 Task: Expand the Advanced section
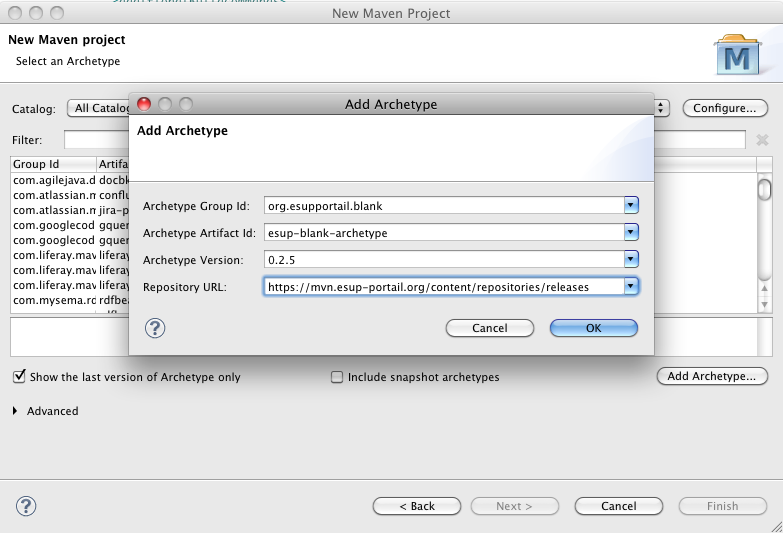click(16, 411)
